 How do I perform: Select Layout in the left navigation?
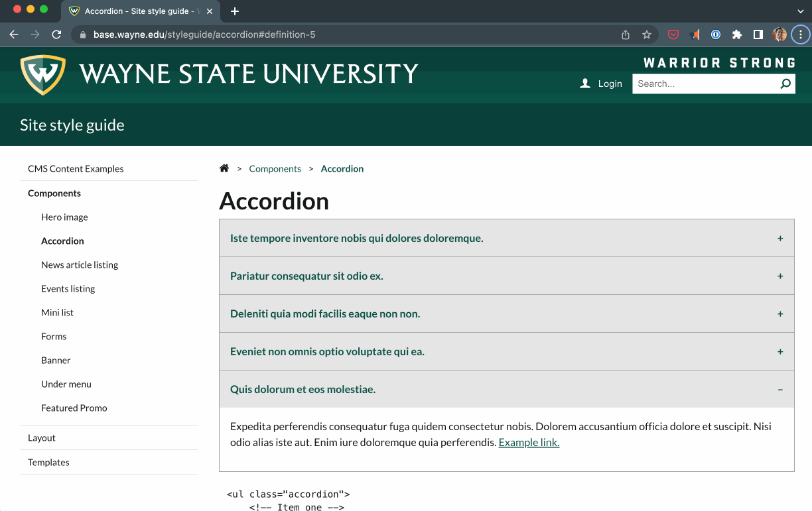point(42,438)
